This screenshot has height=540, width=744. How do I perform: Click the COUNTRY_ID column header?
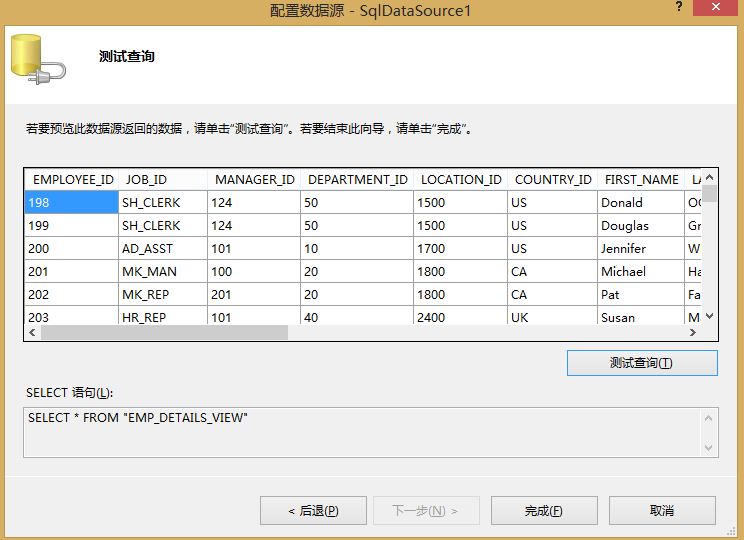[x=552, y=180]
